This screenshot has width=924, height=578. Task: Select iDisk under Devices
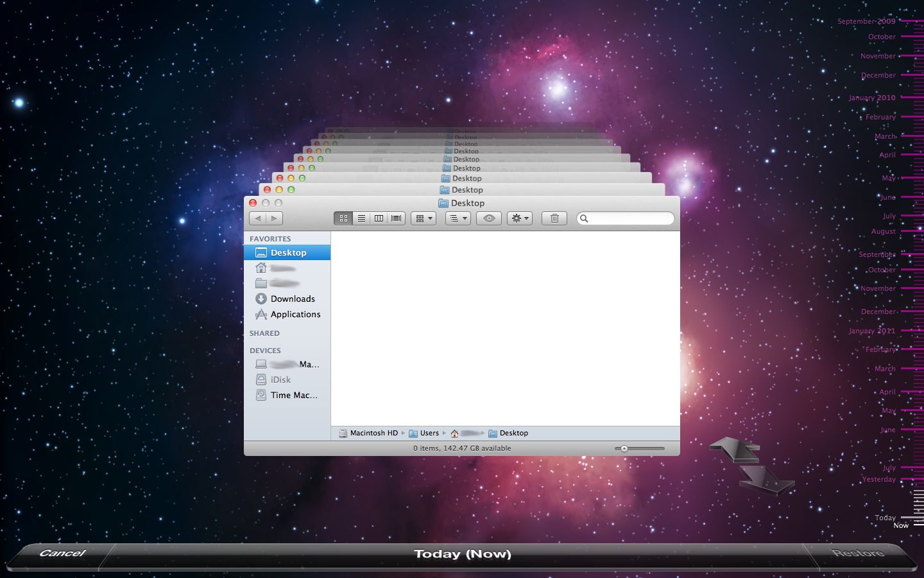point(287,380)
